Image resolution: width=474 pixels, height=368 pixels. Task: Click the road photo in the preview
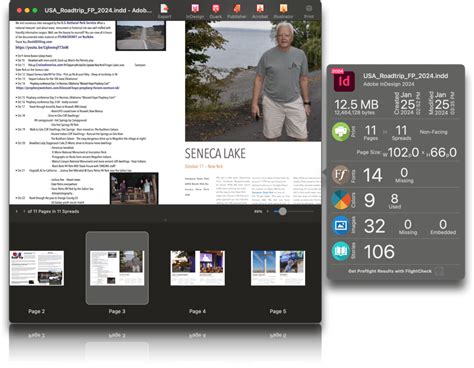pos(141,36)
